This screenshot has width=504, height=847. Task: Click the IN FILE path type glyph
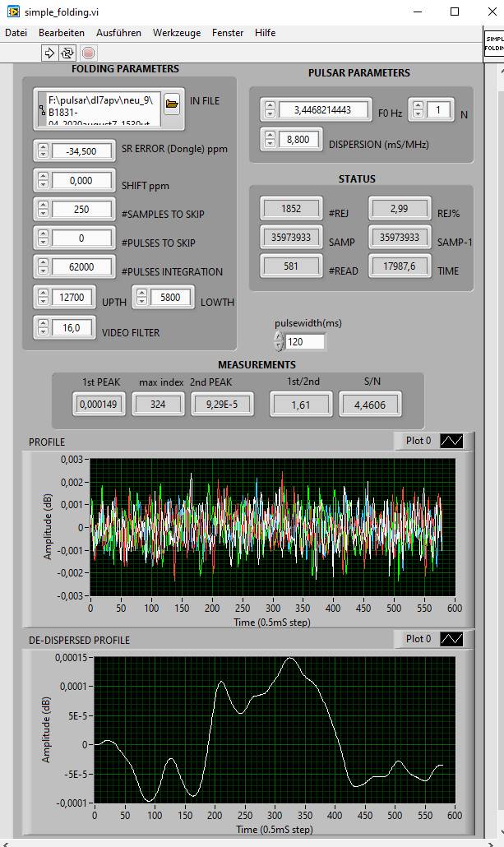click(x=43, y=110)
